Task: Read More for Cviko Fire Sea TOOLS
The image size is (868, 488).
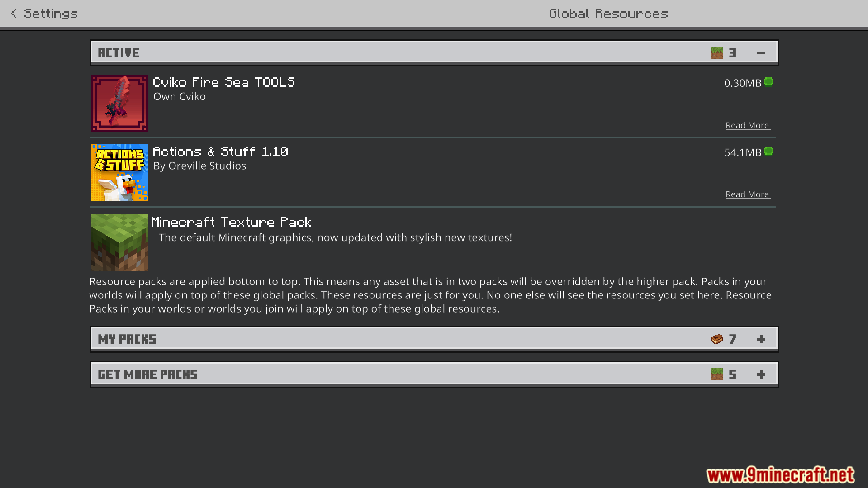Action: [748, 125]
